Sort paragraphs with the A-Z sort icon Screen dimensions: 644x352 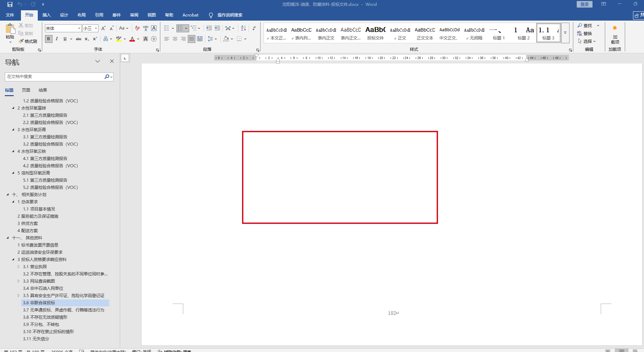[243, 28]
